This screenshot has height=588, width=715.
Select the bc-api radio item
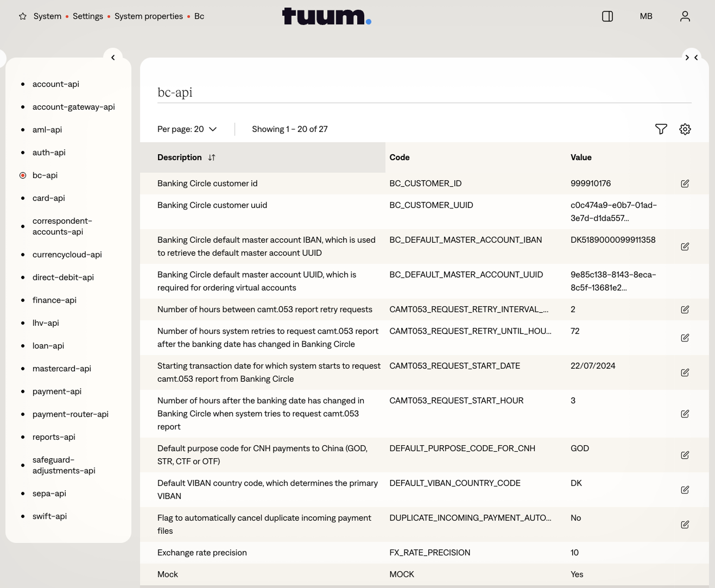point(23,175)
